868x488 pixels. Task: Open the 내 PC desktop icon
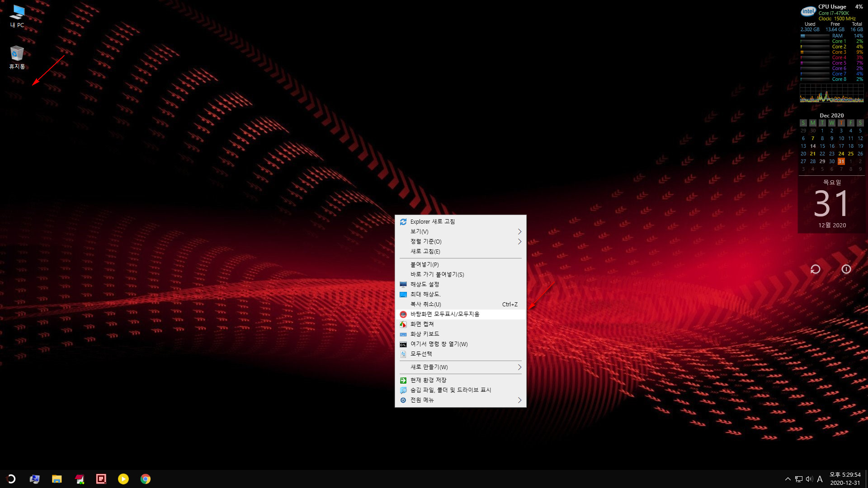pos(17,16)
